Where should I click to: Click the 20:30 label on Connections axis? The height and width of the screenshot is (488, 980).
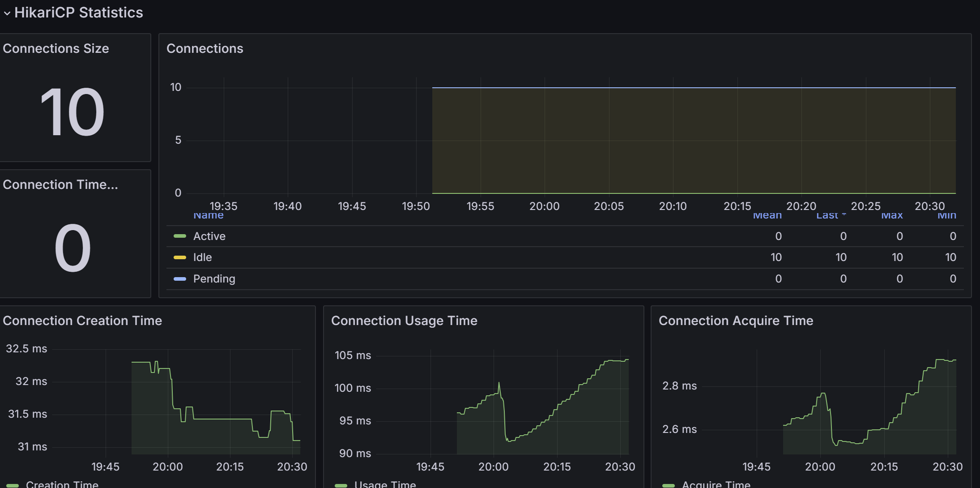tap(930, 206)
